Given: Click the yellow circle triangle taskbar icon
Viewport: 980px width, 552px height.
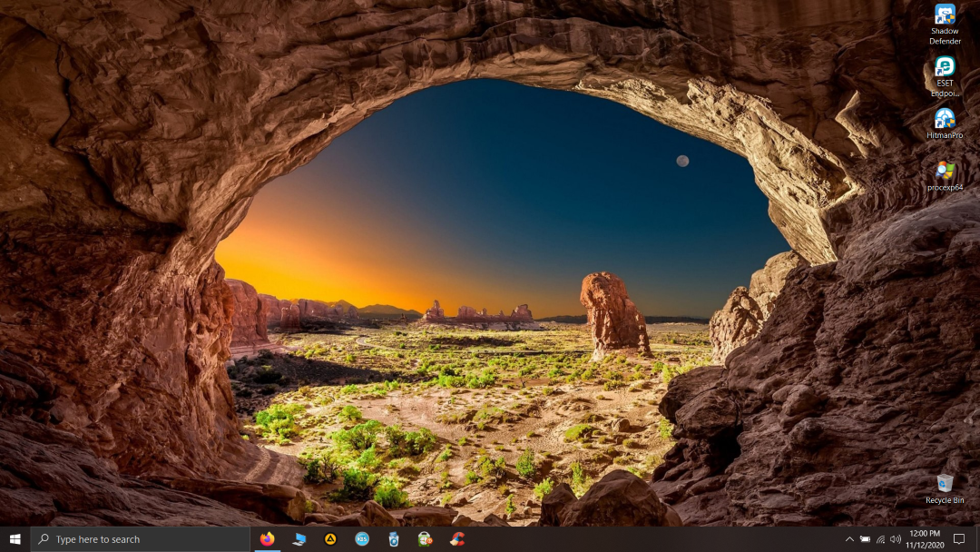Looking at the screenshot, I should click(330, 539).
